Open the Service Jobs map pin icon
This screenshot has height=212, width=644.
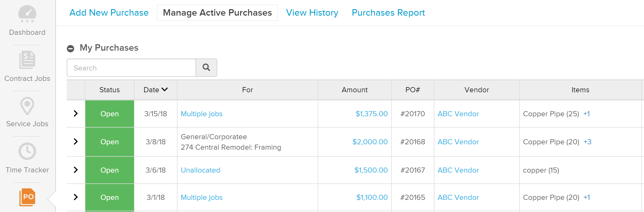pos(27,106)
